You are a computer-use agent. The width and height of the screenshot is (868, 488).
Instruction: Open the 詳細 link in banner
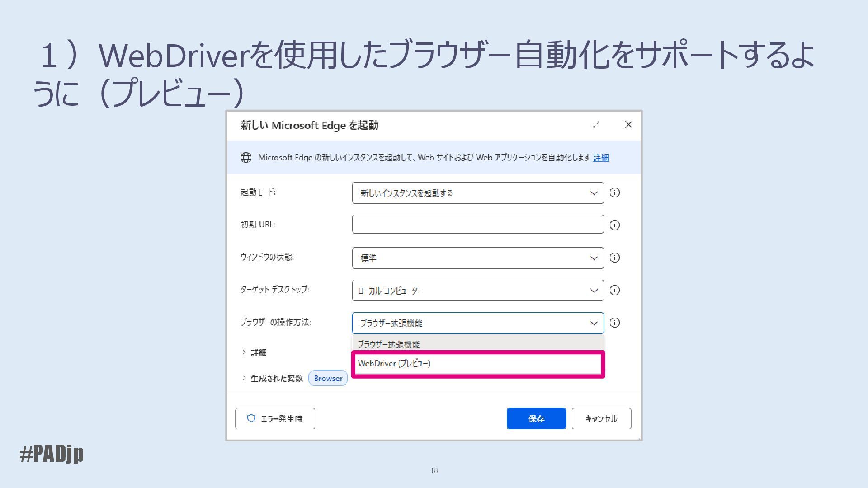(600, 157)
